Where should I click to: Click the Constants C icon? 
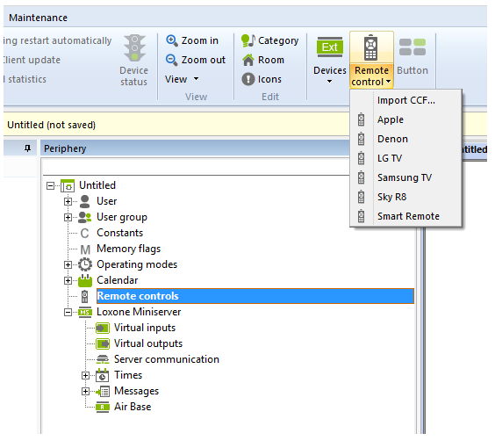[x=84, y=234]
